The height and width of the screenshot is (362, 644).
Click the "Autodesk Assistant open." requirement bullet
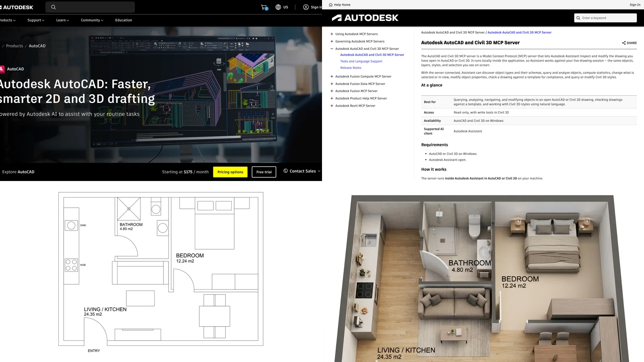click(x=447, y=160)
